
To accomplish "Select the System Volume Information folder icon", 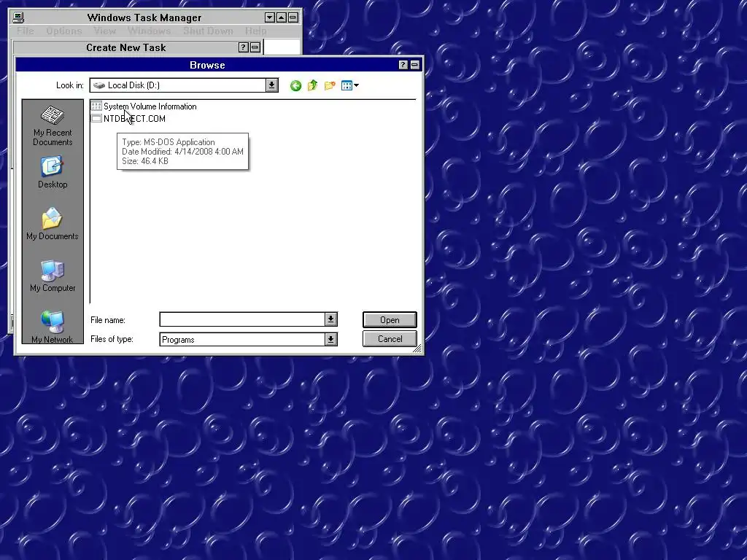I will tap(96, 106).
